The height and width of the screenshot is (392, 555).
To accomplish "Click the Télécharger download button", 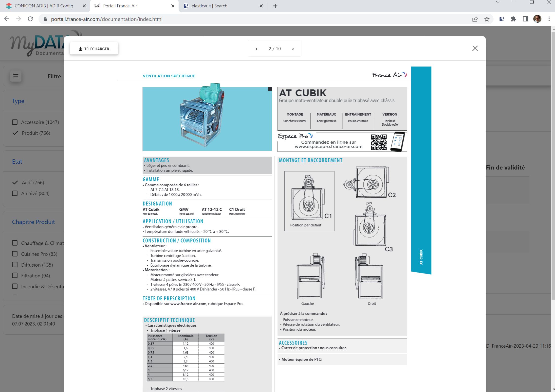I will coord(94,49).
